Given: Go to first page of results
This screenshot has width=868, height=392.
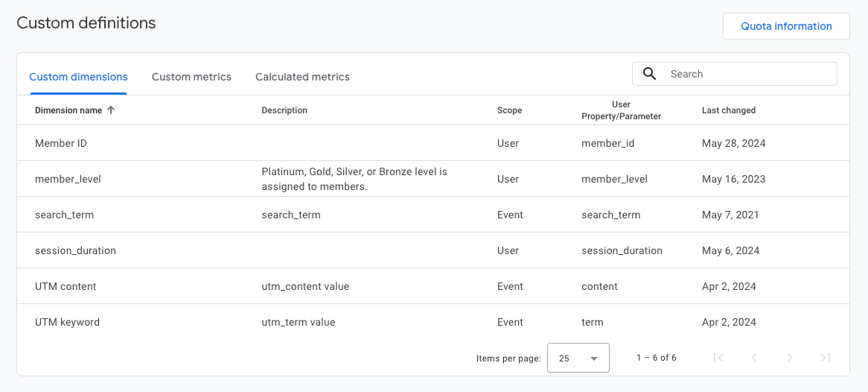Looking at the screenshot, I should 718,358.
